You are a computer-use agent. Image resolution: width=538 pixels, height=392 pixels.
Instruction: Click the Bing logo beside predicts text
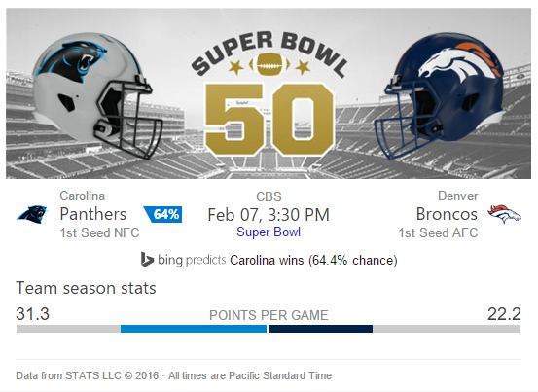147,260
